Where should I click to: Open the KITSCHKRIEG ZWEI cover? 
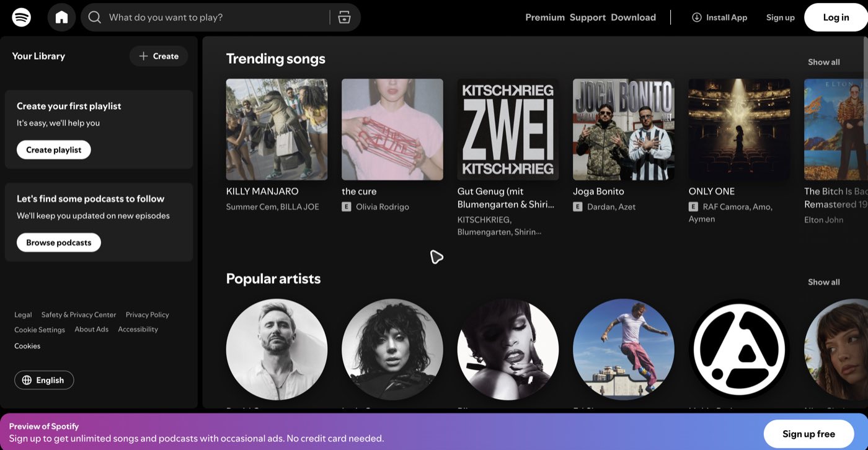(x=508, y=130)
